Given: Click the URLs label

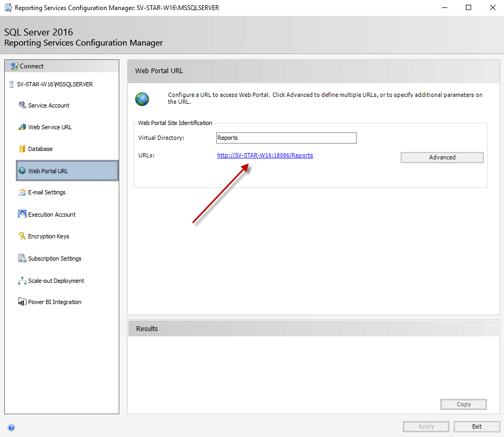Looking at the screenshot, I should [147, 155].
